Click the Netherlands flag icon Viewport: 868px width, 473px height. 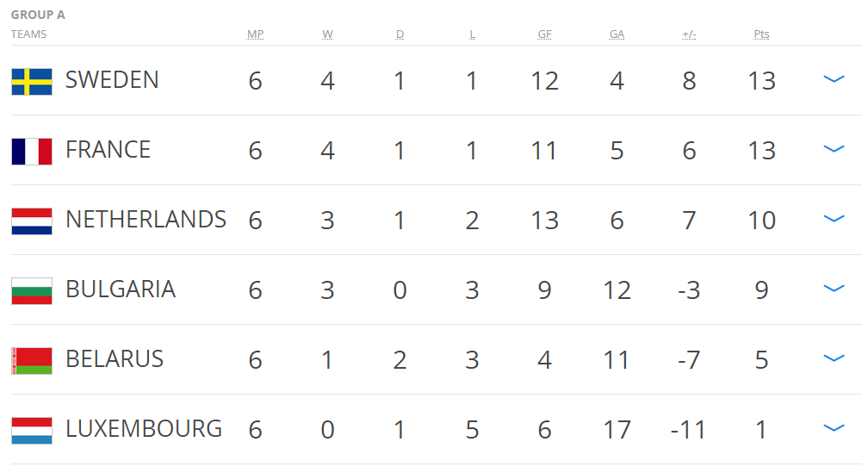pos(32,221)
